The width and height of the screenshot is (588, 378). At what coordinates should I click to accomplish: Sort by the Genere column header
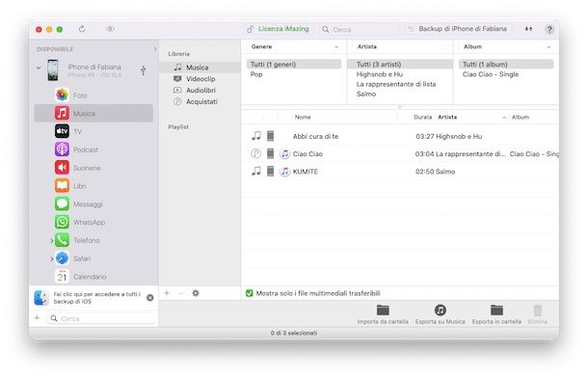[x=294, y=46]
